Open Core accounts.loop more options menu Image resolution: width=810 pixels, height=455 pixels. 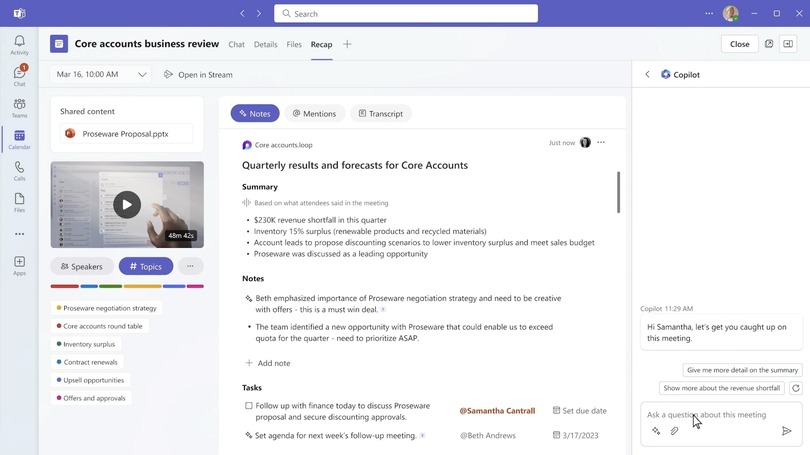point(601,143)
